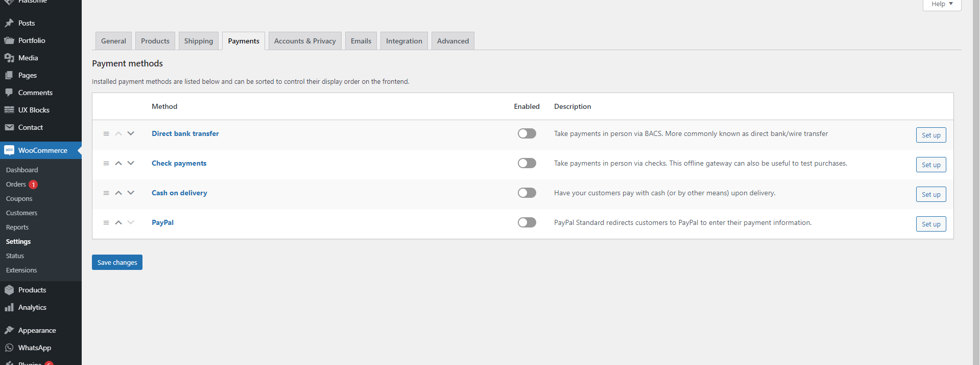The width and height of the screenshot is (980, 365).
Task: Click the Comments bubble icon in sidebar
Action: tap(9, 93)
